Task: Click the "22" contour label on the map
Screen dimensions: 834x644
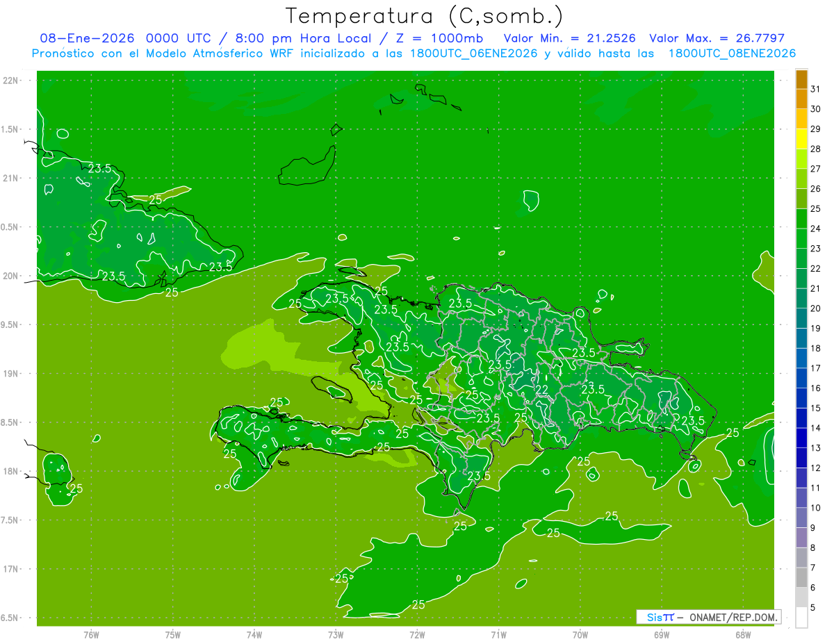Action: click(542, 390)
